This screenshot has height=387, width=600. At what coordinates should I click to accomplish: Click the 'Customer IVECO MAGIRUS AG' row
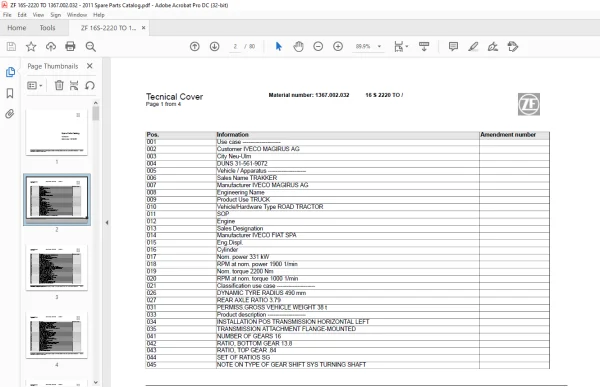[x=347, y=149]
